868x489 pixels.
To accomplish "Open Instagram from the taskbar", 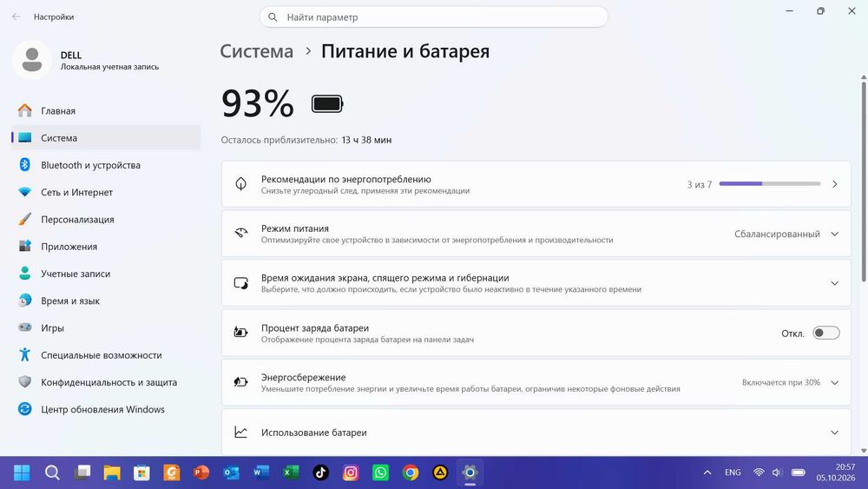I will tap(351, 472).
